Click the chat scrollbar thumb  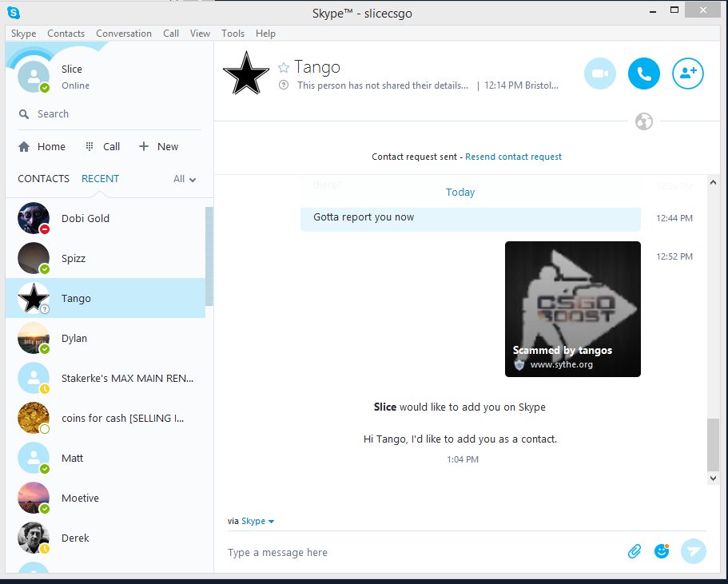713,445
